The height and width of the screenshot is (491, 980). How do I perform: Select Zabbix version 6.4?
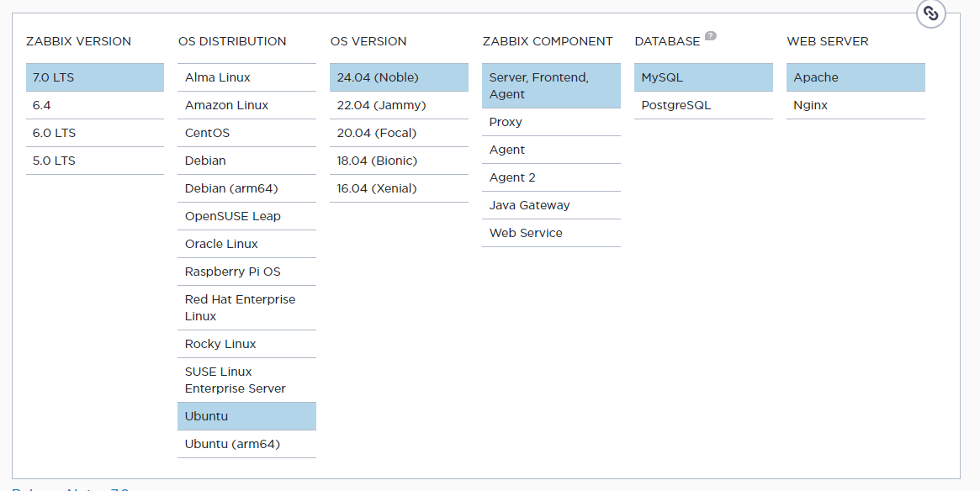pyautogui.click(x=94, y=105)
